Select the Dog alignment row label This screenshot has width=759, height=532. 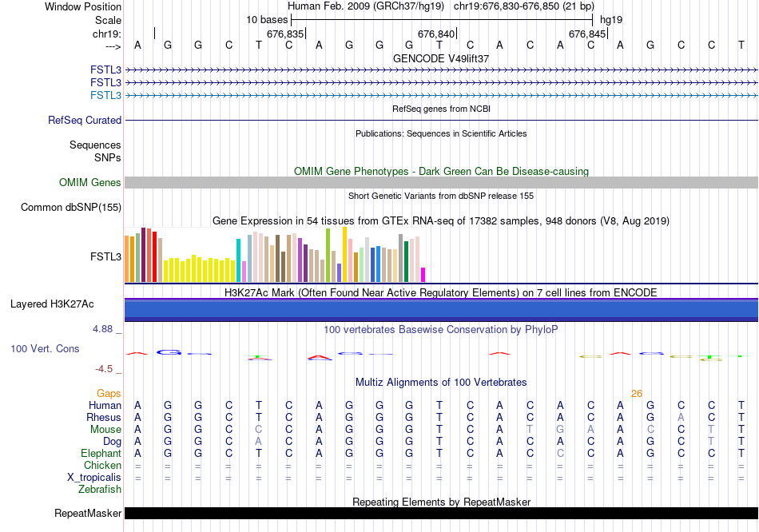tap(112, 442)
